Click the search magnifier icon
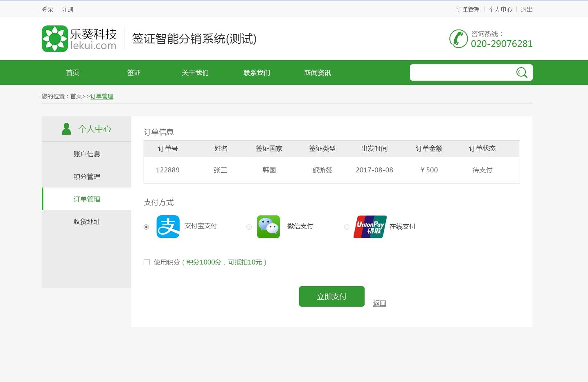 [521, 72]
